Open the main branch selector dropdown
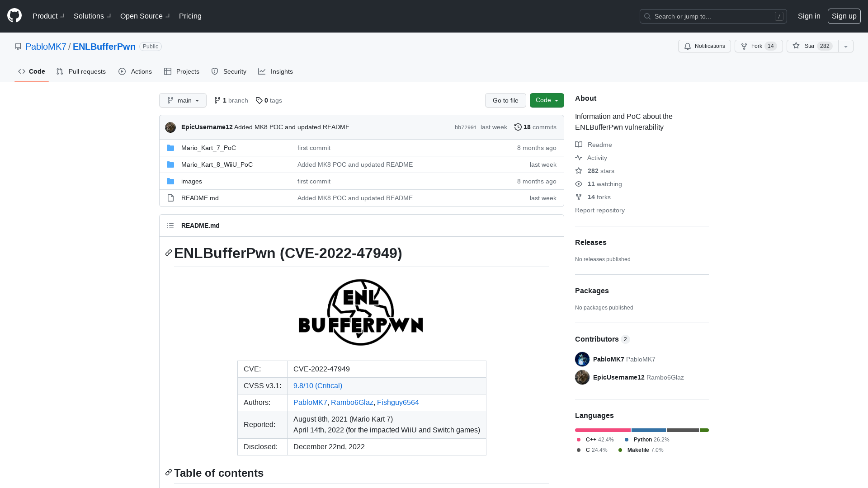 coord(183,100)
